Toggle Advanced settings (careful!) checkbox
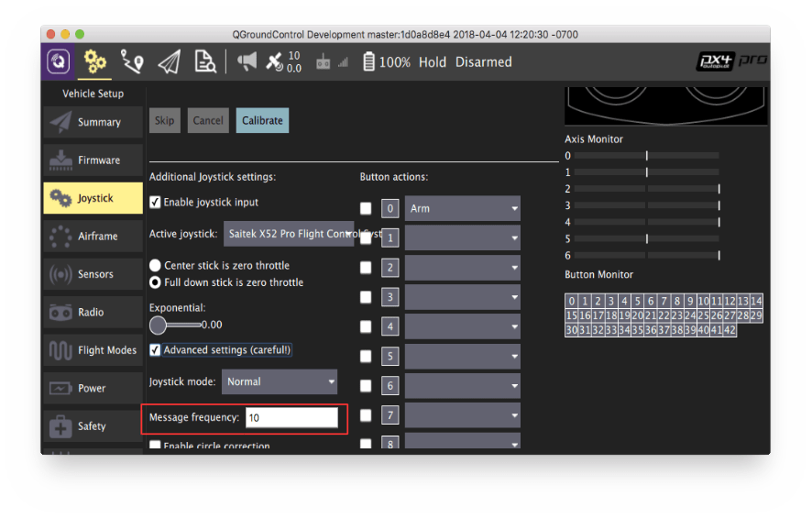 click(156, 350)
